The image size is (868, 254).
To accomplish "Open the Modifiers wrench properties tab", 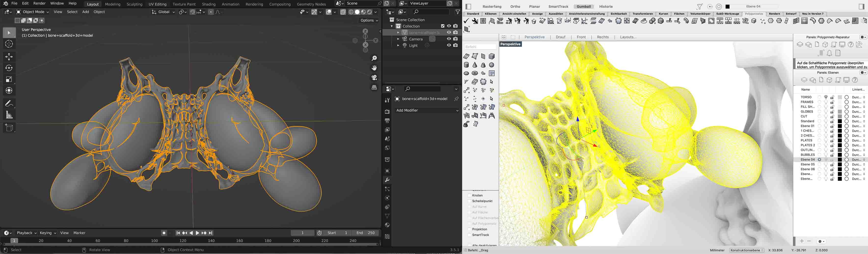I will [x=387, y=180].
